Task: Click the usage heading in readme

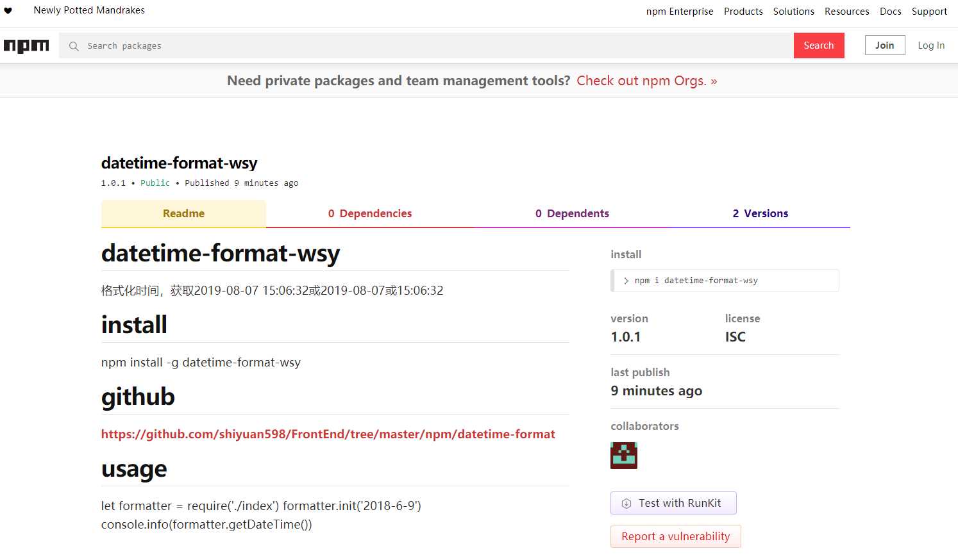Action: (x=134, y=469)
